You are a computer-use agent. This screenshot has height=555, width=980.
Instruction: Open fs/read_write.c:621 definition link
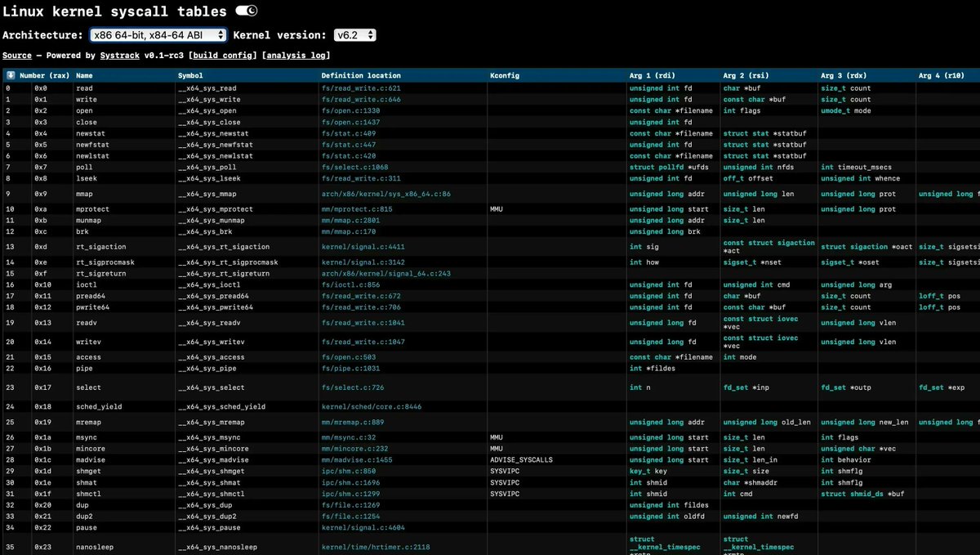click(x=361, y=87)
